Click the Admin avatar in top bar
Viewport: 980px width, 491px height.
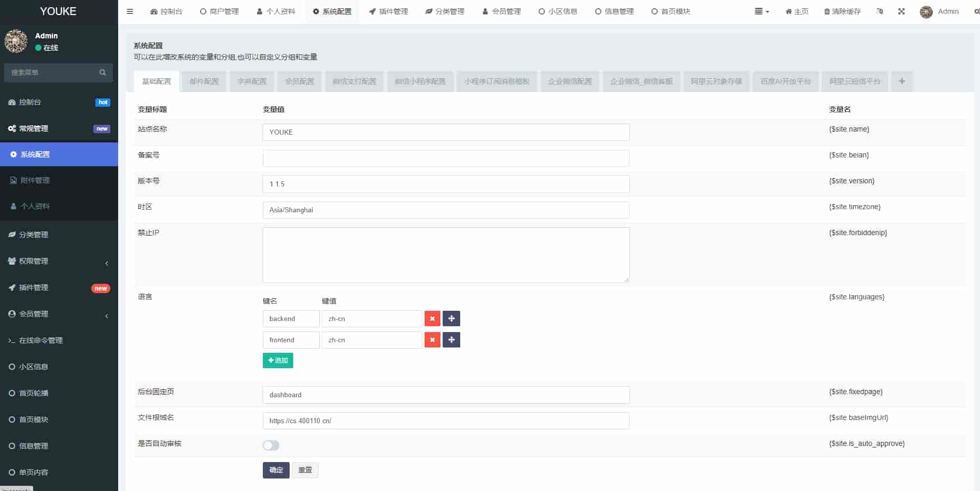click(x=926, y=11)
